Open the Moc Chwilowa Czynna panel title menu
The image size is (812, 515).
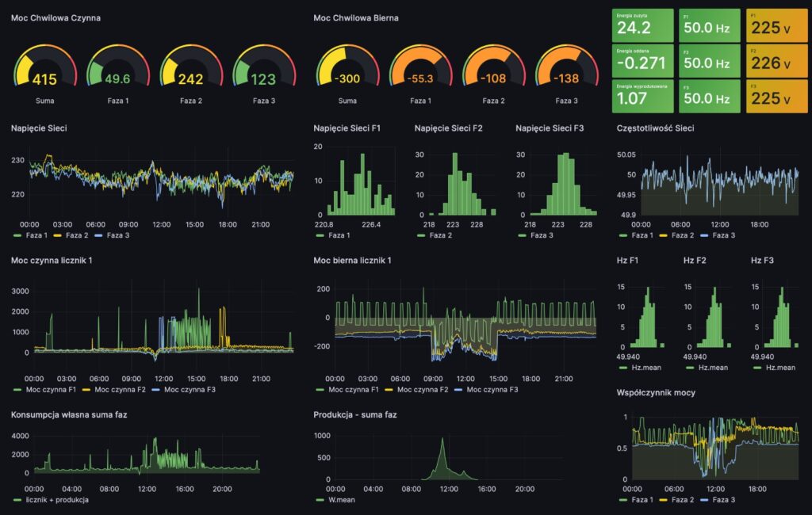point(56,17)
